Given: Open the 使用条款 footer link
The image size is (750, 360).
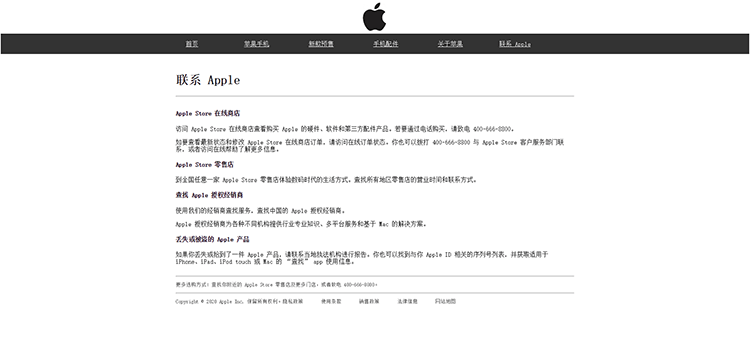Looking at the screenshot, I should click(331, 302).
